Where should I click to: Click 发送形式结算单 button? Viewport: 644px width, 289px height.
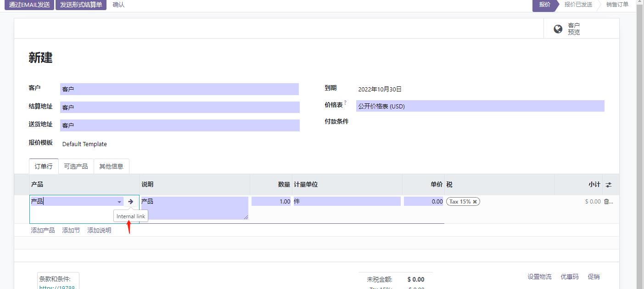coord(81,5)
